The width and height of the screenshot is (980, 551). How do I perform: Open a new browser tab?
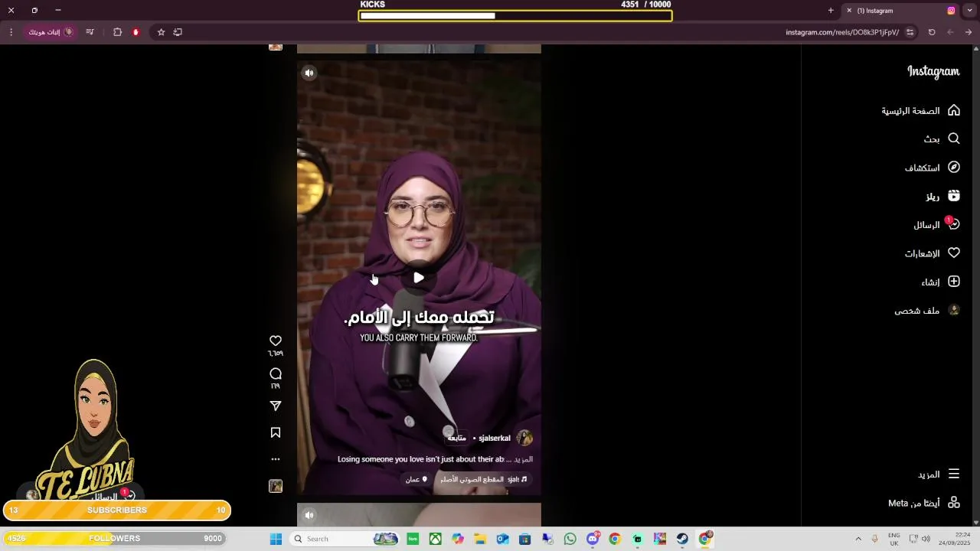coord(831,11)
